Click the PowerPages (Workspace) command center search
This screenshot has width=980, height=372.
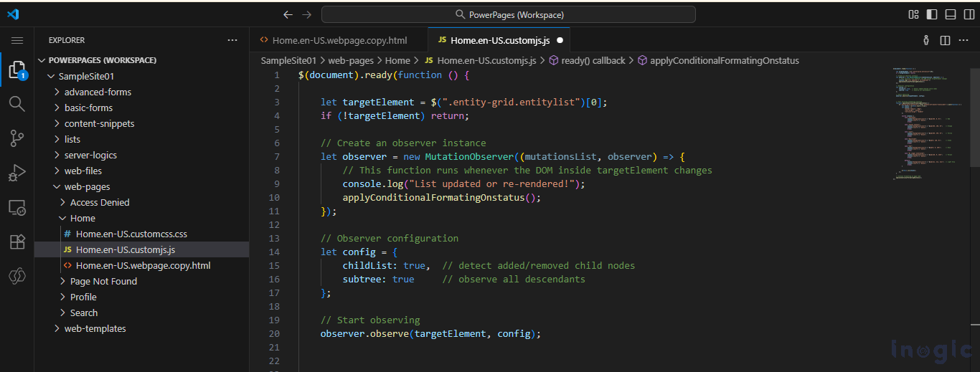[x=509, y=14]
